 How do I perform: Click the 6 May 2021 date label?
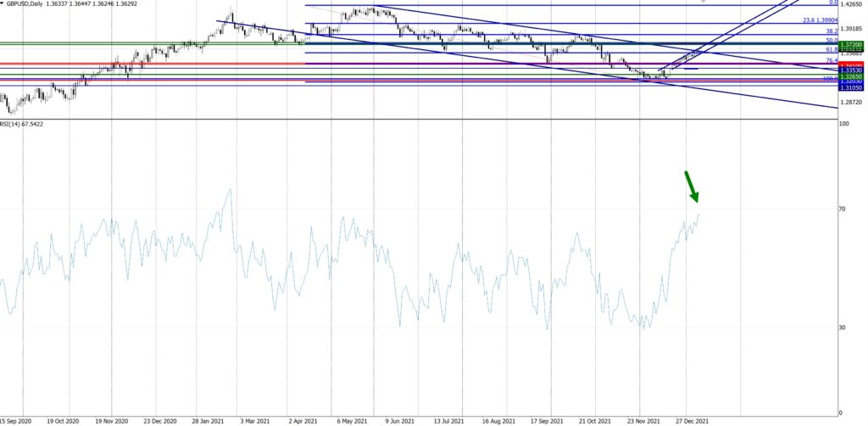tap(351, 420)
